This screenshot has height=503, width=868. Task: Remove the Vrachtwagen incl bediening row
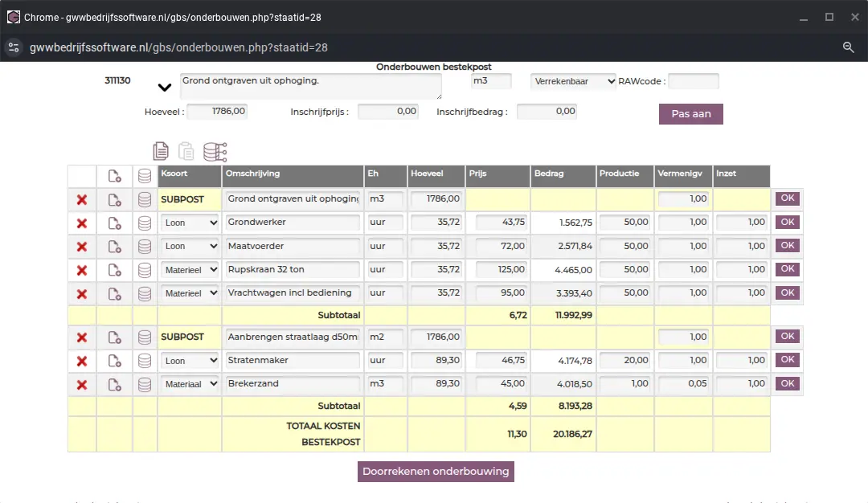(x=82, y=294)
